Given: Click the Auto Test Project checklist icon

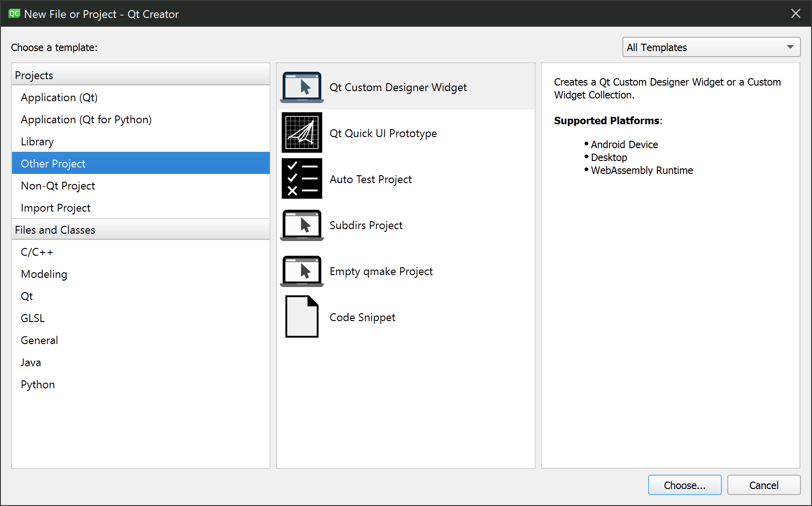Looking at the screenshot, I should pyautogui.click(x=302, y=179).
